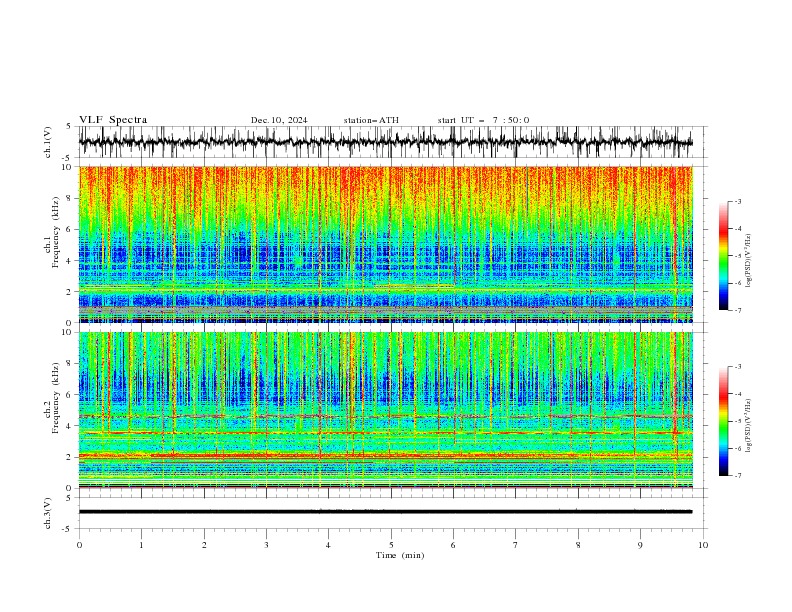Image resolution: width=792 pixels, height=612 pixels.
Task: Click the 'Time (min)' axis title
Action: [400, 555]
